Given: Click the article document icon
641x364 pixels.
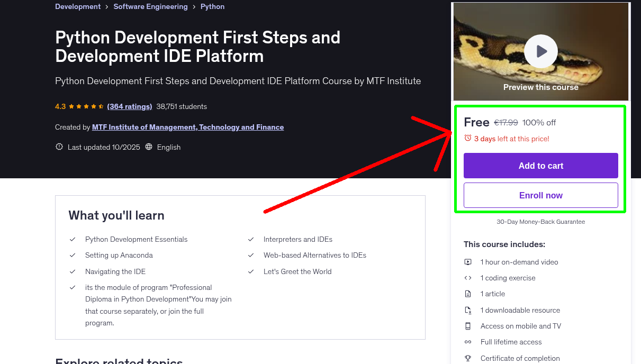Looking at the screenshot, I should pyautogui.click(x=468, y=294).
